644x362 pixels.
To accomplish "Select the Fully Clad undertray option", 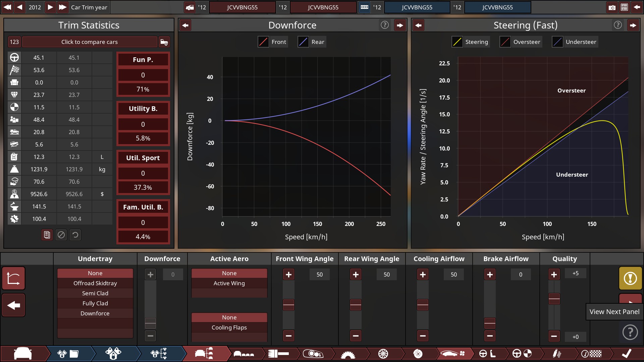I will click(x=95, y=303).
